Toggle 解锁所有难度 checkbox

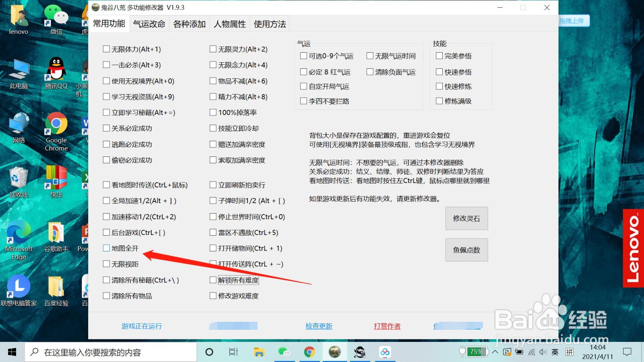pos(213,280)
